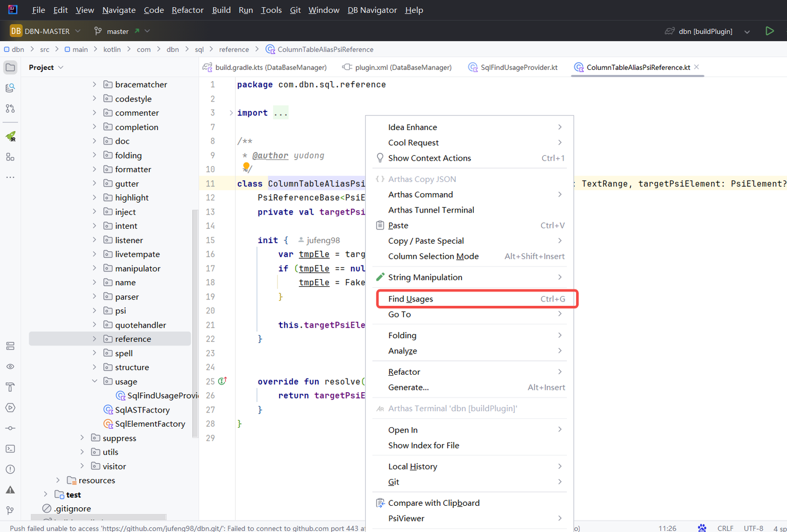
Task: Select Find Usages from the context menu
Action: (x=410, y=299)
